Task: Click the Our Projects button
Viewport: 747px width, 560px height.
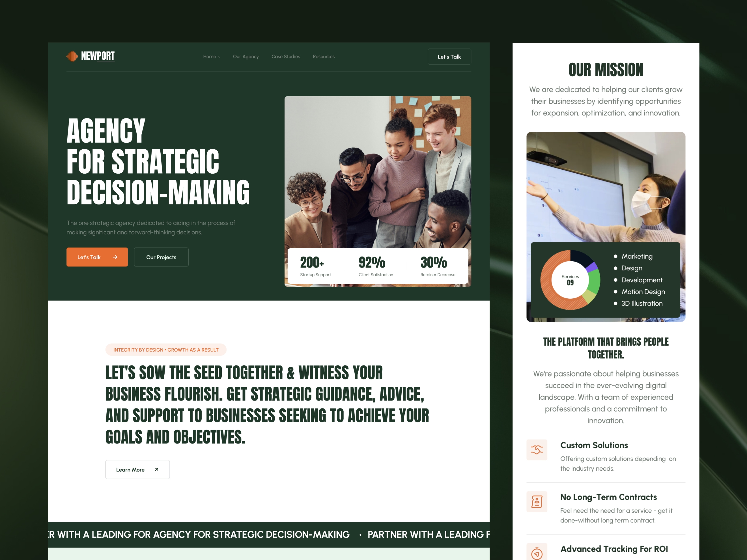Action: (162, 257)
